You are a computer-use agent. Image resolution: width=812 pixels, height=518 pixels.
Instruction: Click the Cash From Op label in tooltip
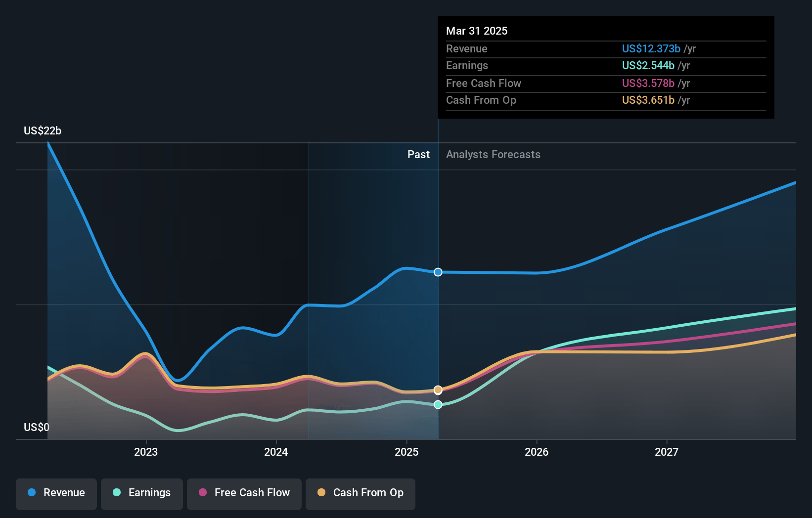point(481,100)
